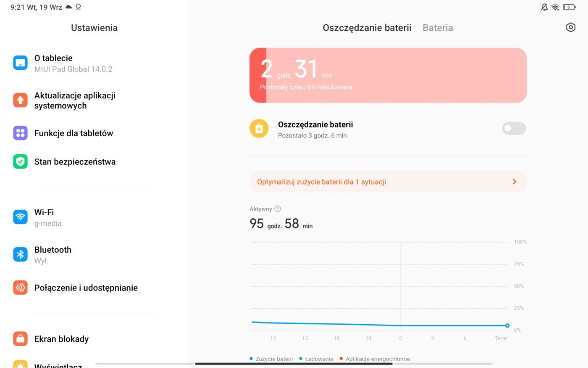Tap the Stan bezpieczeństwa shield icon

[x=20, y=161]
